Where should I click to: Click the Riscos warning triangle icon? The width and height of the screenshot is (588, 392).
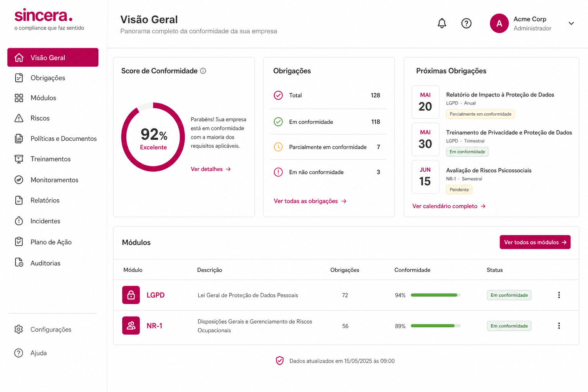19,118
